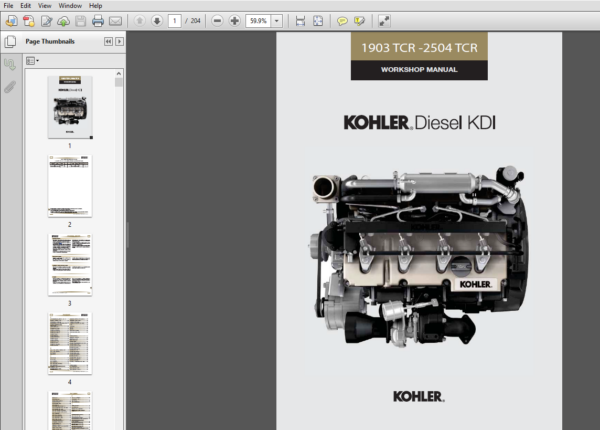This screenshot has width=600, height=430.
Task: Zoom in with plus button
Action: [x=235, y=21]
